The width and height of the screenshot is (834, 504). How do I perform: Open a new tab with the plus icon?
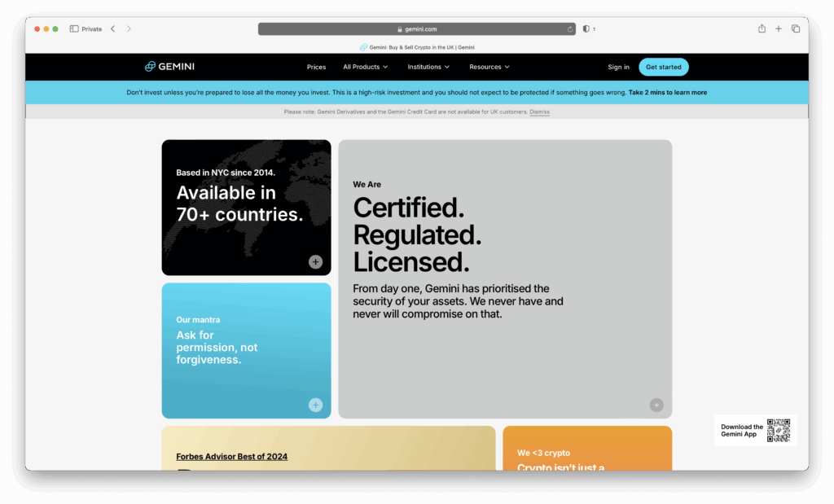[778, 28]
